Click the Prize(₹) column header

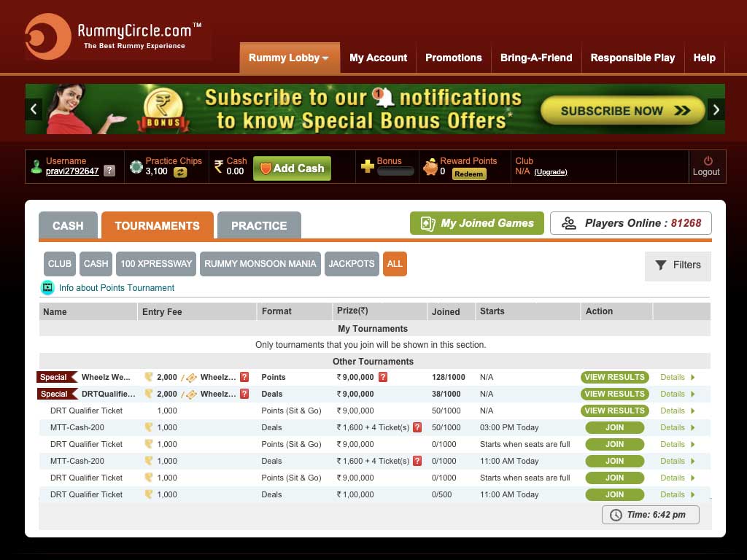pyautogui.click(x=379, y=311)
